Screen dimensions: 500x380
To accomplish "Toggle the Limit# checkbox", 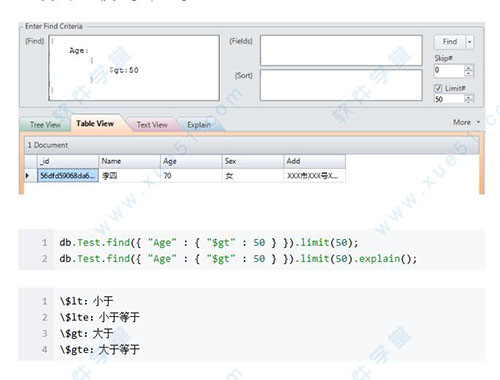I will 438,88.
